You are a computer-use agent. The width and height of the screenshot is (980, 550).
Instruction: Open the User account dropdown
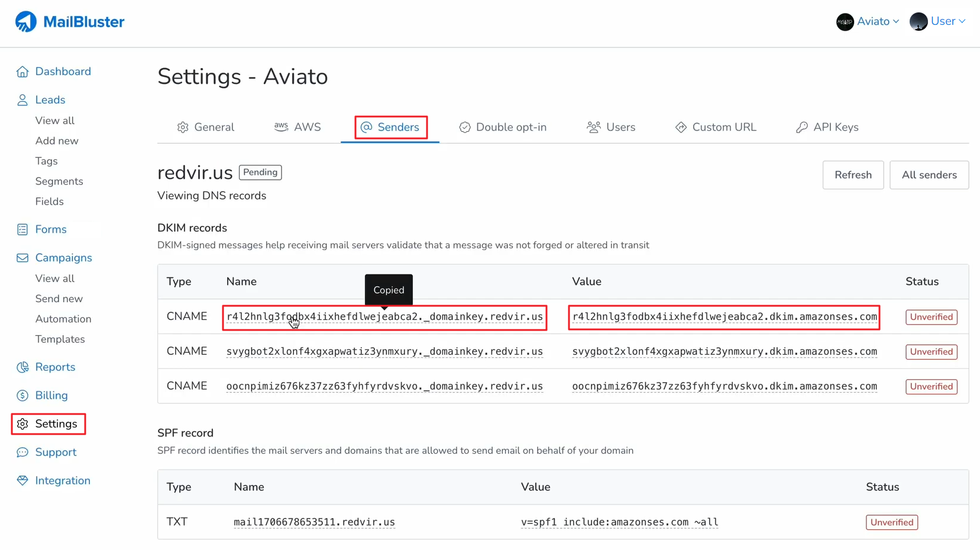(938, 21)
